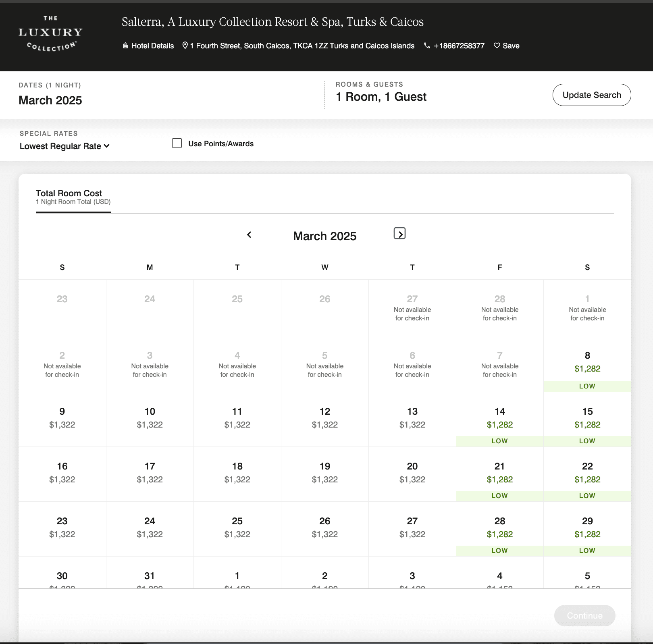Save hotel with heart icon
Viewport: 653px width, 644px height.
pyautogui.click(x=507, y=46)
